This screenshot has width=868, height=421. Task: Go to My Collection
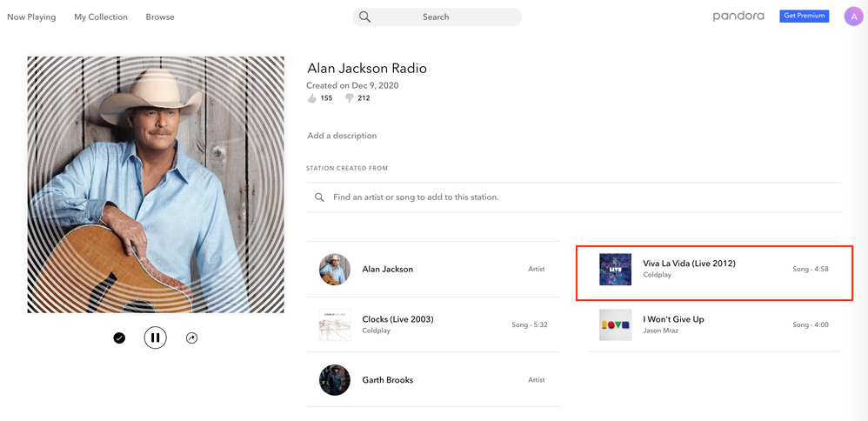coord(101,17)
